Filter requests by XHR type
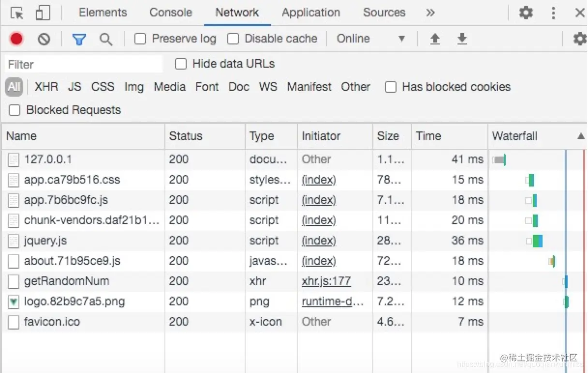Image resolution: width=588 pixels, height=373 pixels. pyautogui.click(x=46, y=87)
